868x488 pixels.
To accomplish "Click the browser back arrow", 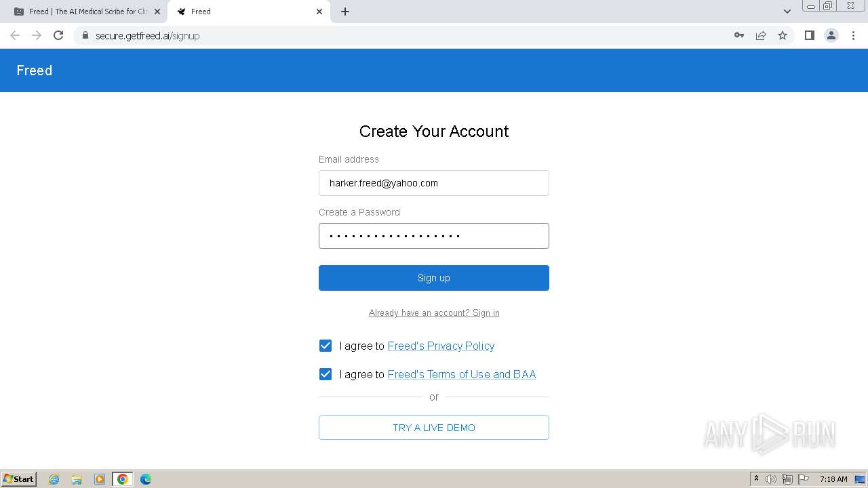I will (x=15, y=35).
